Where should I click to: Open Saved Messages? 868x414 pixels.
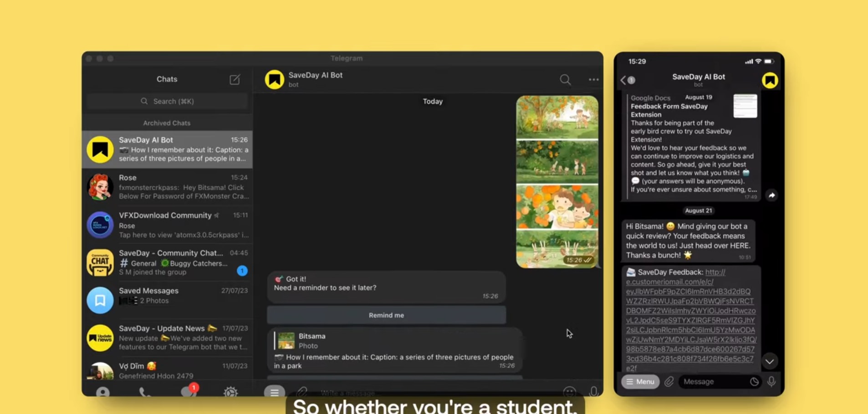[167, 300]
